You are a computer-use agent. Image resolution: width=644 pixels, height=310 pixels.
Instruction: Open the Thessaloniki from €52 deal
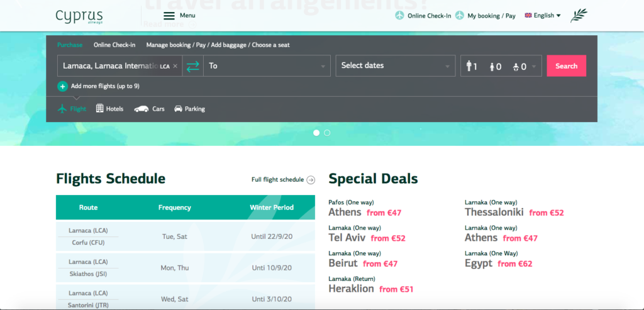tap(514, 209)
